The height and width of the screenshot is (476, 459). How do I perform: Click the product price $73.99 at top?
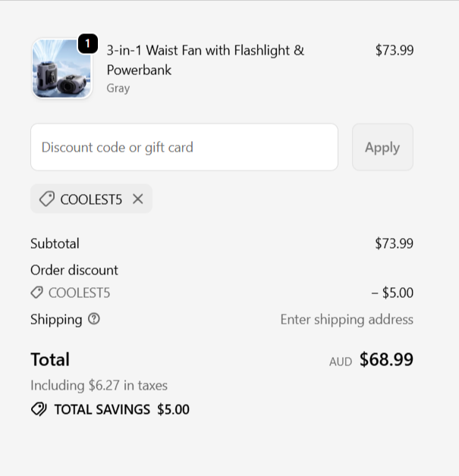(394, 50)
